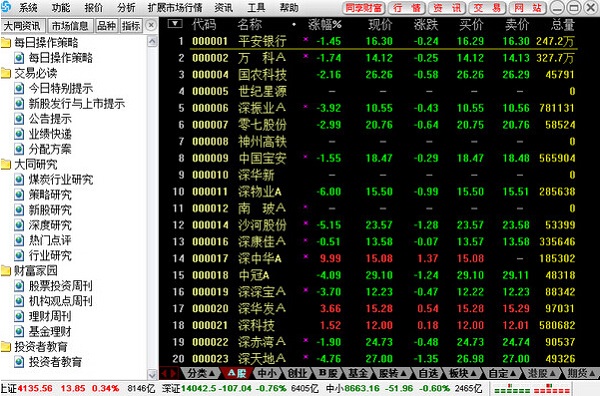
Task: Switch to the 市场信息 tab
Action: pos(70,26)
